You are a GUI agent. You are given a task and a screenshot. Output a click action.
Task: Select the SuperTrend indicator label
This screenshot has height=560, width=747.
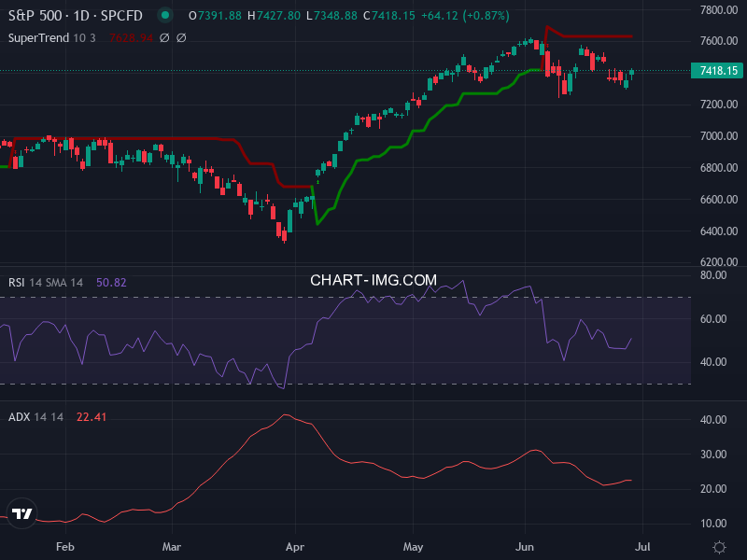(38, 37)
